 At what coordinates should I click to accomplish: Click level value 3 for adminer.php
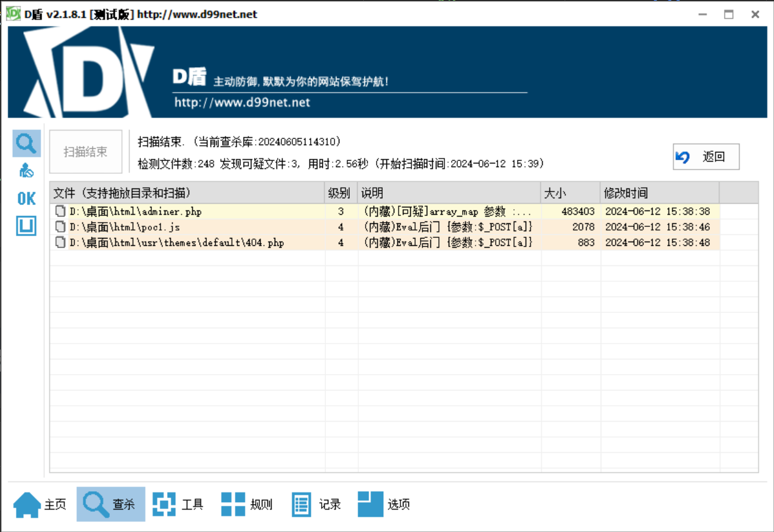tap(341, 212)
